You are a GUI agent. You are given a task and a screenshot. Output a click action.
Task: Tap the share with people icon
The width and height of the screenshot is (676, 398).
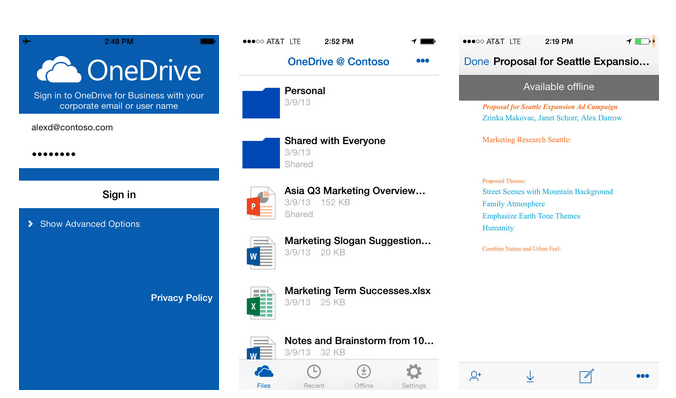(475, 376)
